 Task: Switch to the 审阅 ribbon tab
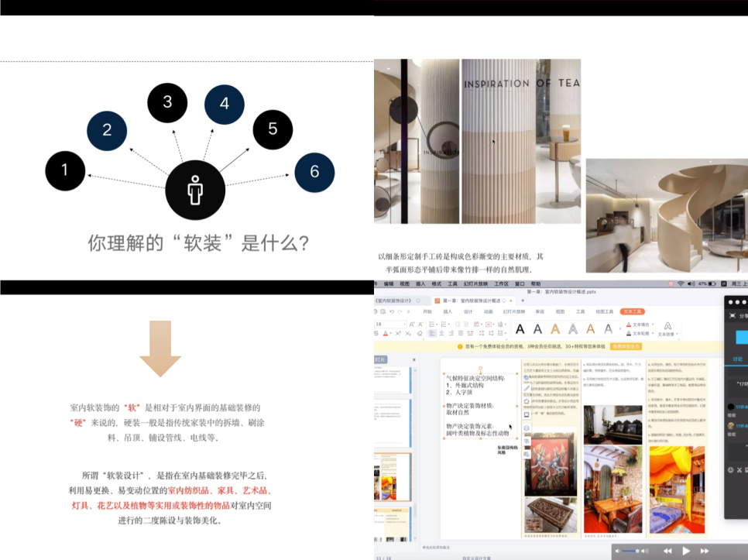pos(540,311)
